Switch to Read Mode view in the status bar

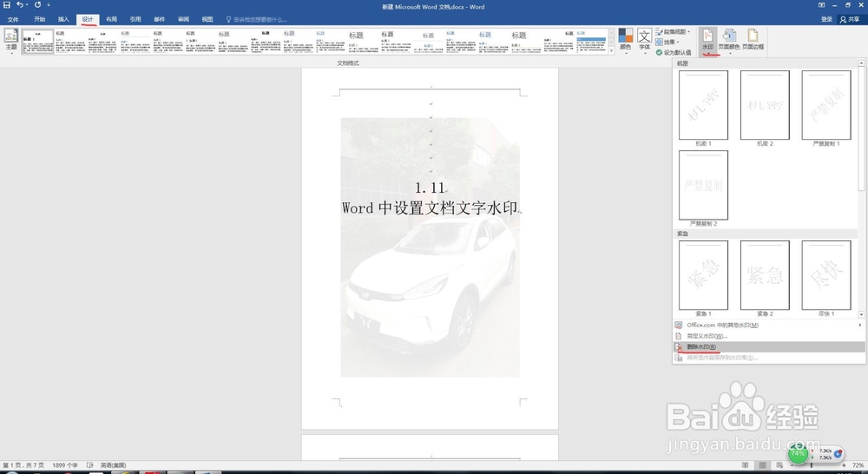746,465
